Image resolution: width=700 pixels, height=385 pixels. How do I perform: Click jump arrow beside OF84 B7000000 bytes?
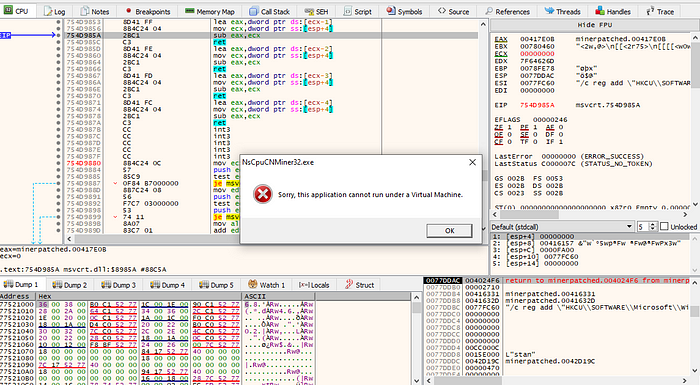pyautogui.click(x=115, y=183)
